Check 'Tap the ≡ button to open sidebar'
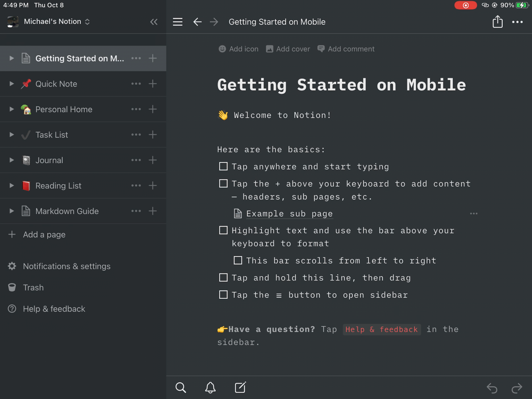 pyautogui.click(x=223, y=295)
